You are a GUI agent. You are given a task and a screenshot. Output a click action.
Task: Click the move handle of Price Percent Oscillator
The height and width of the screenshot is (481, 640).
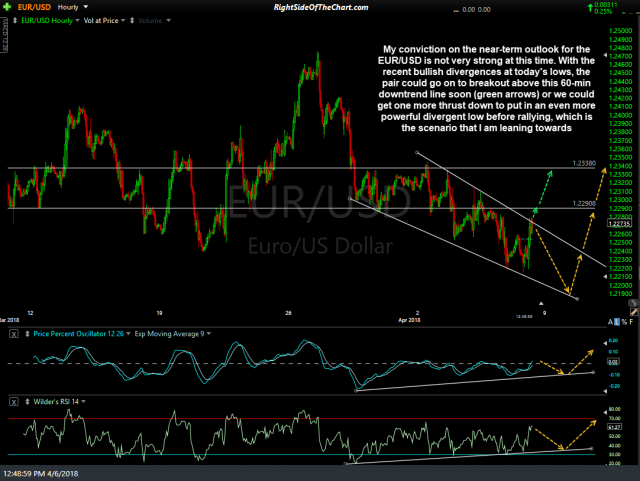27,334
